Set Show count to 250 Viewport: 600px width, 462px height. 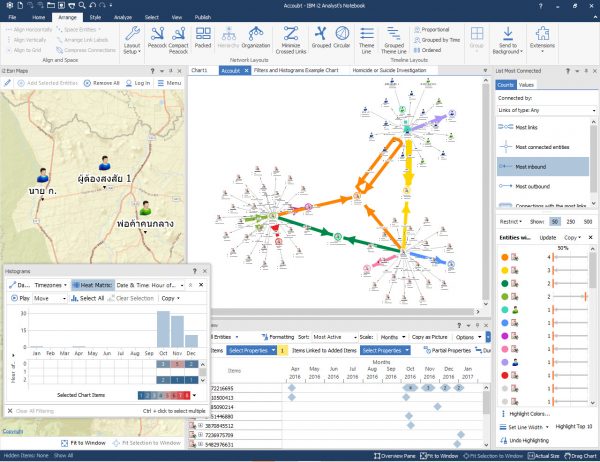(x=571, y=222)
